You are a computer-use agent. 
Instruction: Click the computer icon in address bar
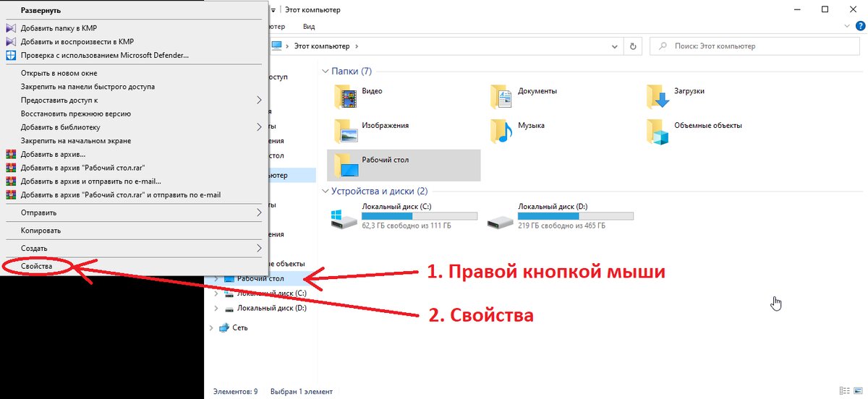(276, 46)
